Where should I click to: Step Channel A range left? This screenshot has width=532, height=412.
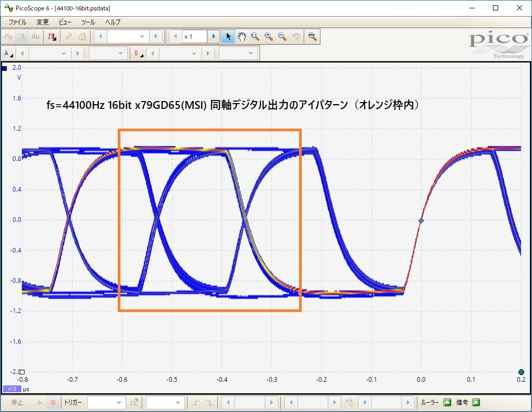pos(22,53)
